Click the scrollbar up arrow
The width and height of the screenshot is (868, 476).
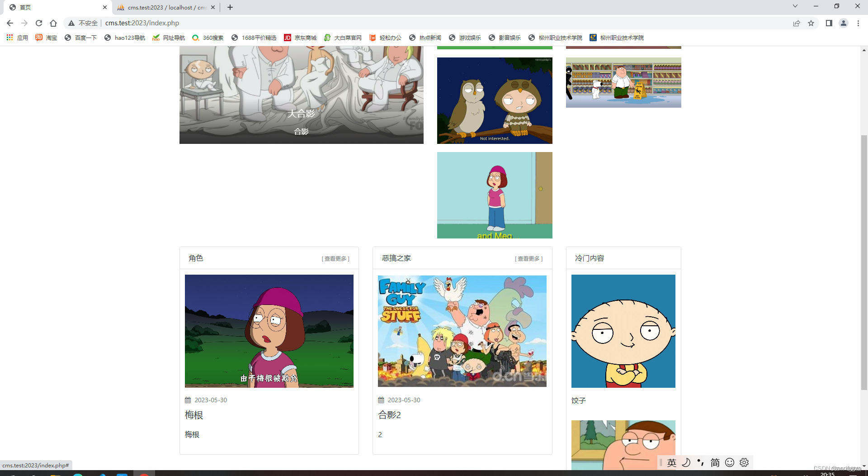[864, 50]
